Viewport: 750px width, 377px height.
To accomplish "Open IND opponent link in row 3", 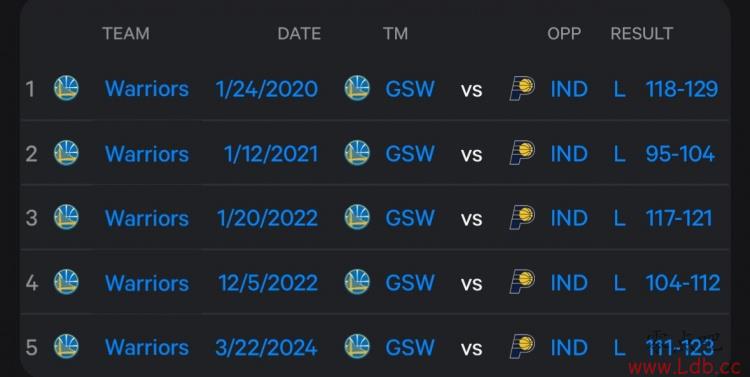I will coord(569,218).
